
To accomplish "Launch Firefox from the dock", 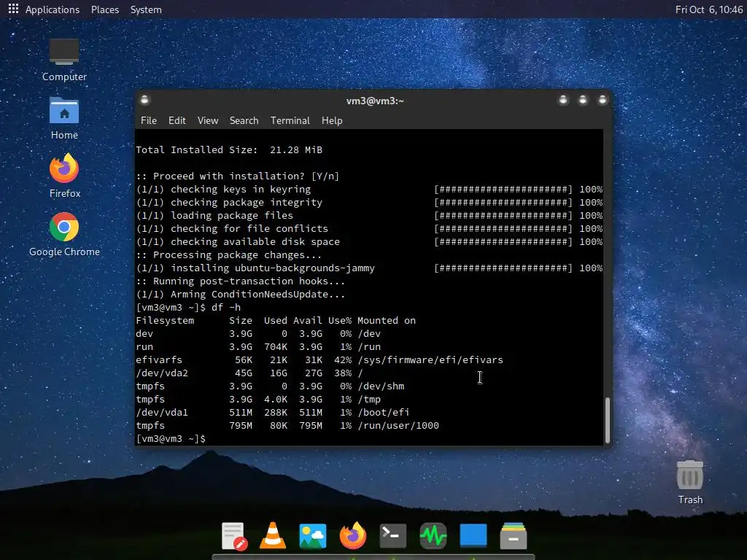I will point(353,536).
